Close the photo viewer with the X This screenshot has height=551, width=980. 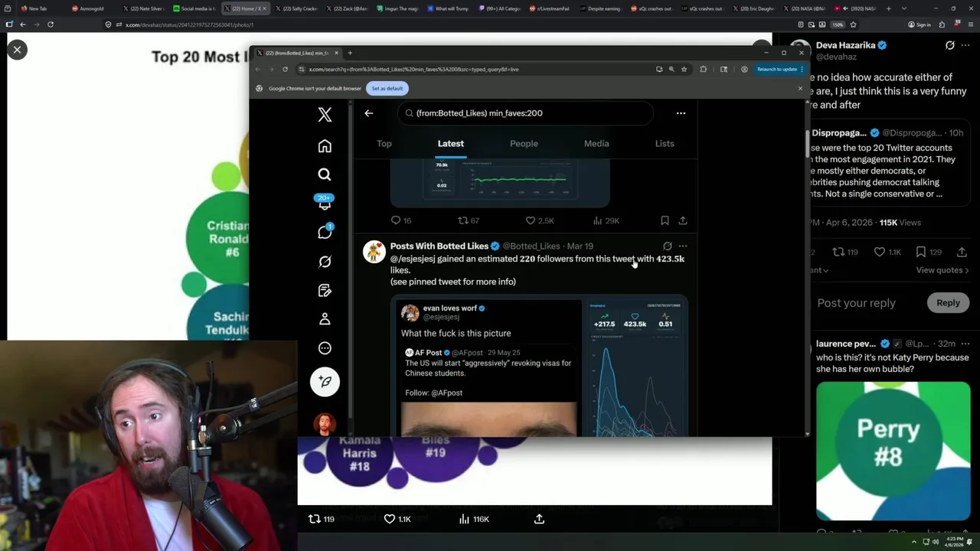tap(17, 50)
